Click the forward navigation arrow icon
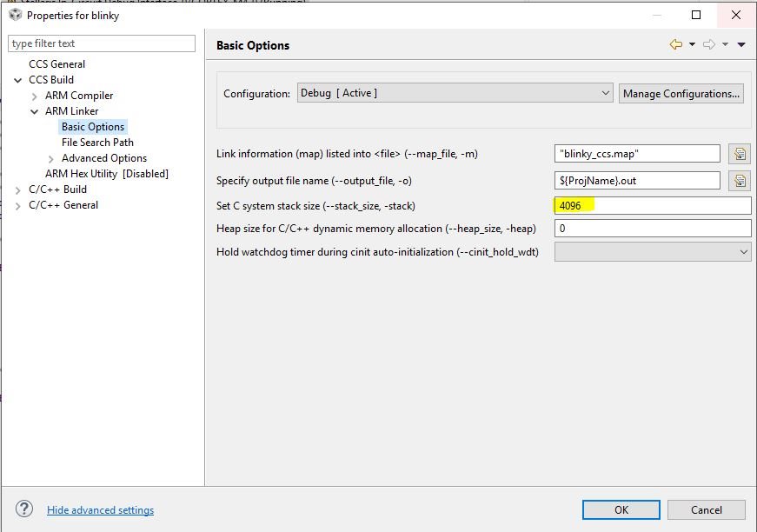Screen dimensions: 757x532 [708, 44]
